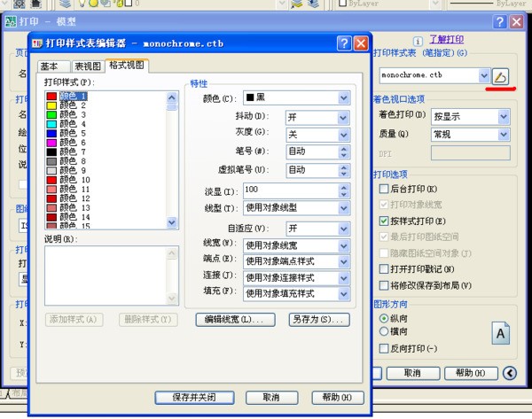Click the info icon beside 了解打印

click(418, 42)
